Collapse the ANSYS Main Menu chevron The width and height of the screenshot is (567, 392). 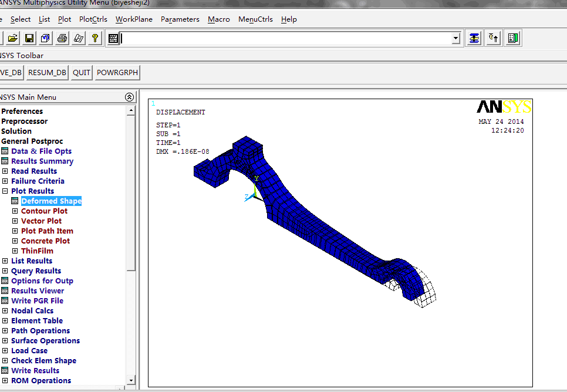[130, 97]
